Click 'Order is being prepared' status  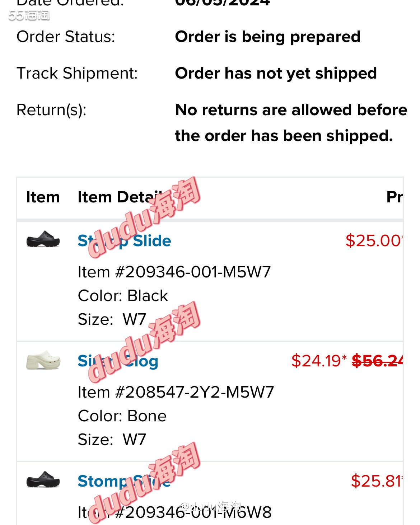pos(267,37)
